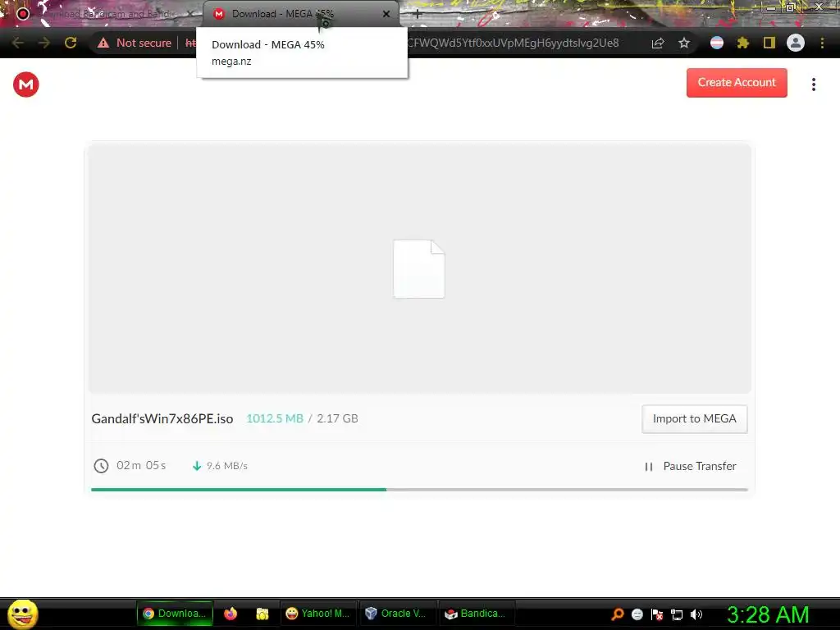
Task: Click the MEGA logo icon
Action: (x=25, y=84)
